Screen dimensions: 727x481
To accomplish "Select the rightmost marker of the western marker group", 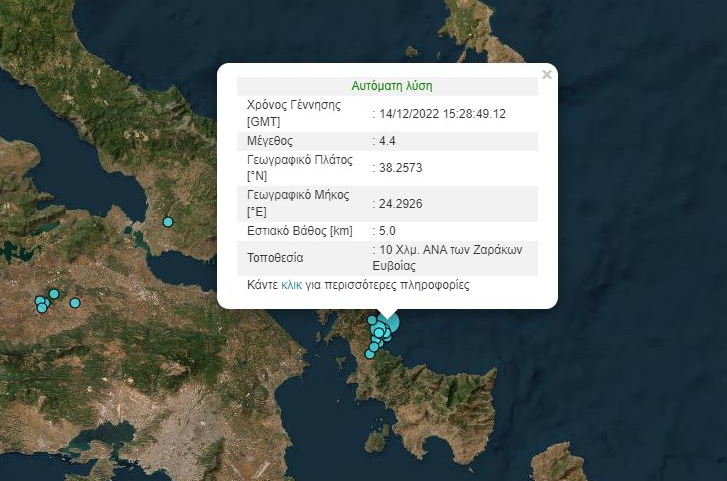I will point(75,303).
